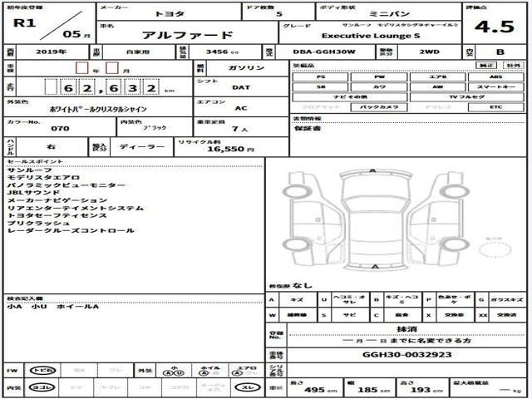Click the 社外 legend box
Viewport: 532px width, 399px height.
(x=514, y=65)
